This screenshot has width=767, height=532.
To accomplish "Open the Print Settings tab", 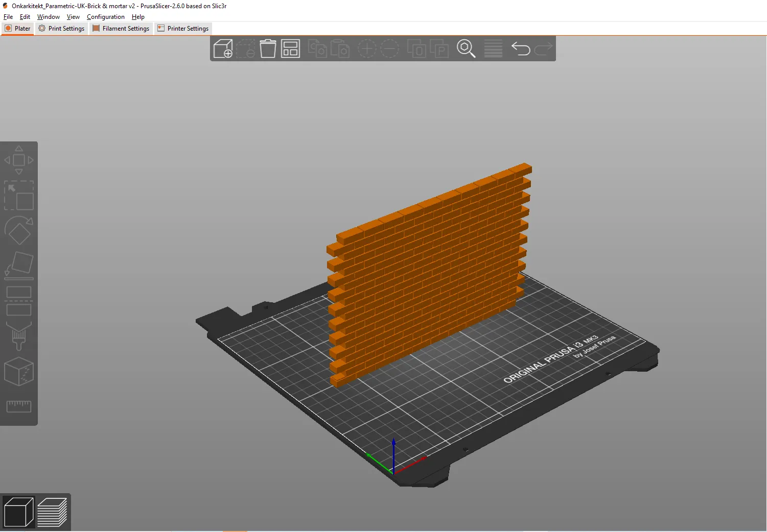I will click(x=61, y=28).
